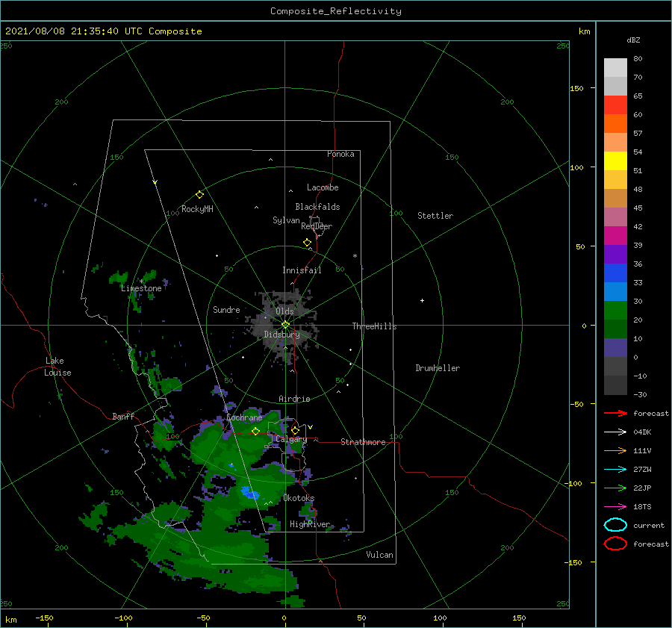Click the Lacombe city label

click(323, 187)
